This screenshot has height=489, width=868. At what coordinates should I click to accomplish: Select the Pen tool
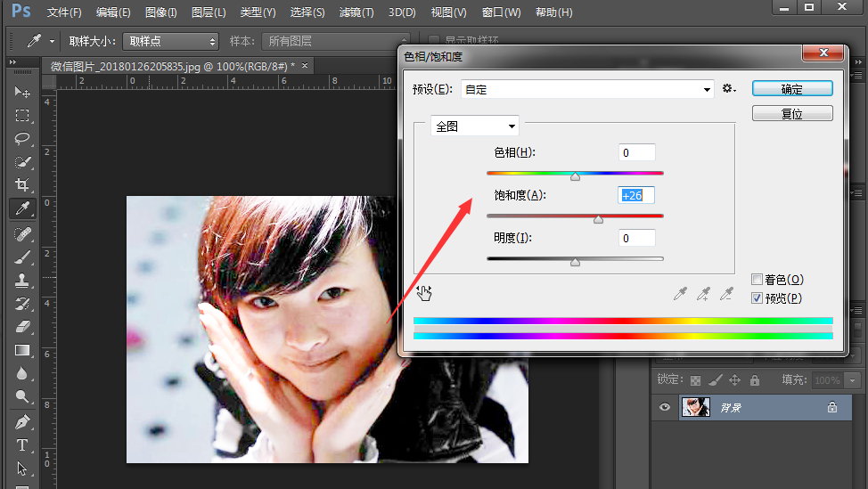click(22, 420)
